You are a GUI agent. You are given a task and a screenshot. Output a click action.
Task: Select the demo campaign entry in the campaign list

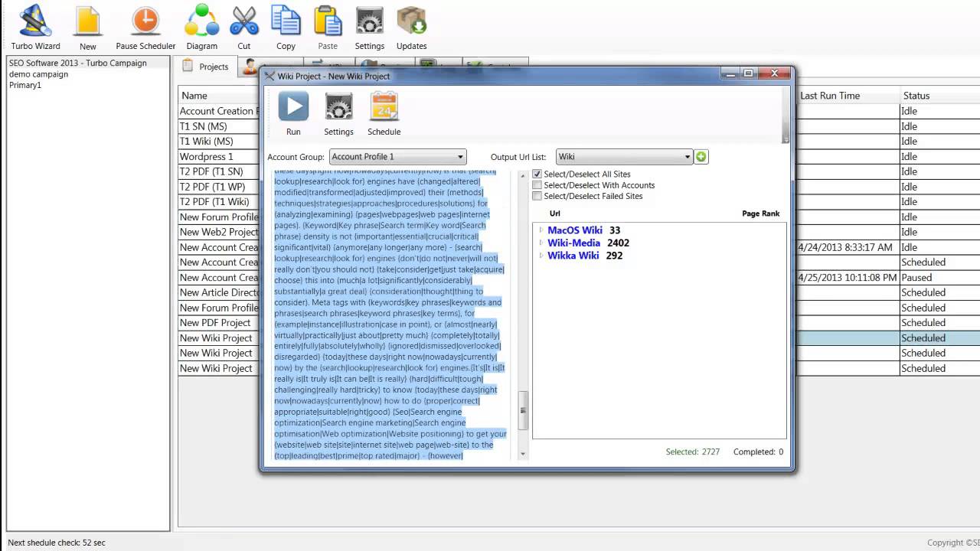(x=38, y=74)
